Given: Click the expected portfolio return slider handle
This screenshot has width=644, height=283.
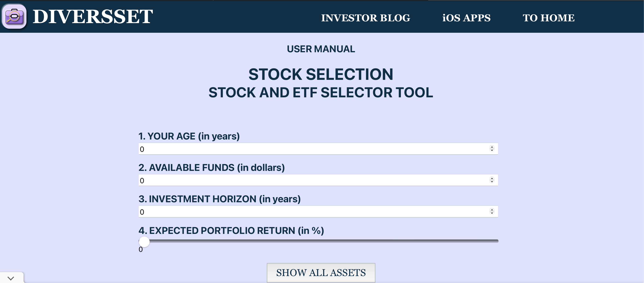Looking at the screenshot, I should pyautogui.click(x=144, y=242).
